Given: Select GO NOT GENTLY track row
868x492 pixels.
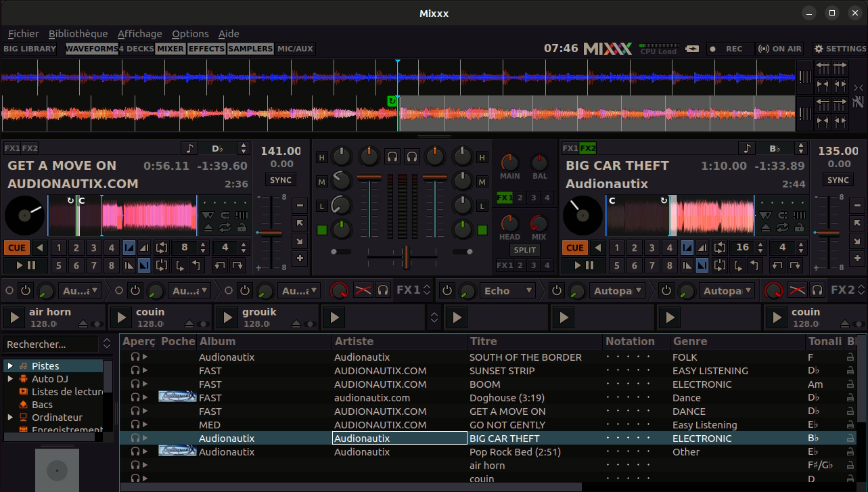Looking at the screenshot, I should point(487,425).
